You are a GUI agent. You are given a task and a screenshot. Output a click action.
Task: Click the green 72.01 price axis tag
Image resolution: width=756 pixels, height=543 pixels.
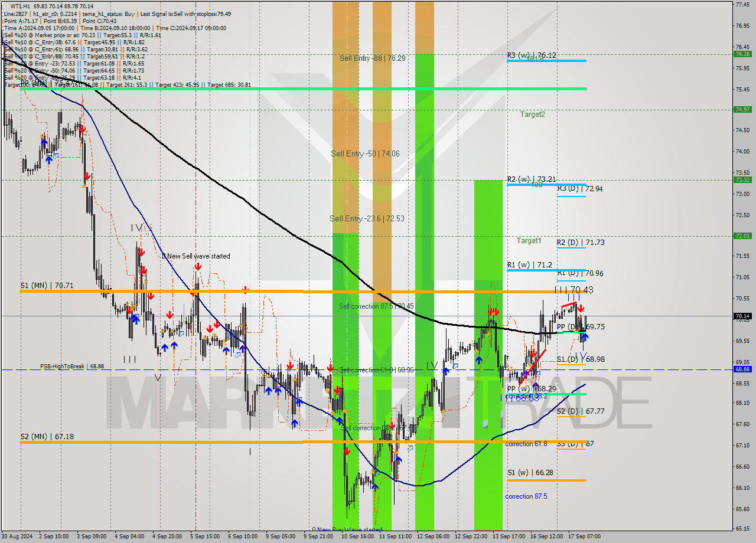pyautogui.click(x=742, y=235)
